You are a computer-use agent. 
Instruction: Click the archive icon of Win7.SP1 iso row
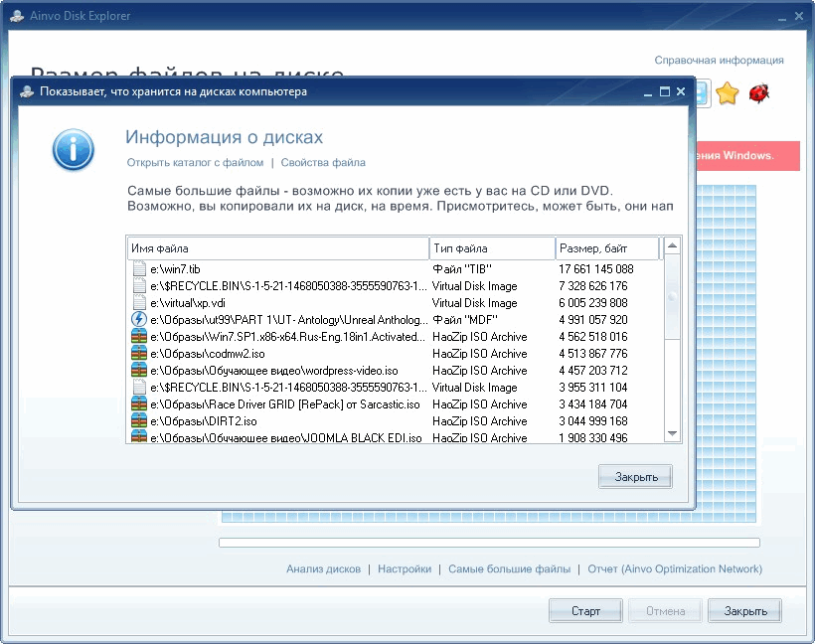139,336
